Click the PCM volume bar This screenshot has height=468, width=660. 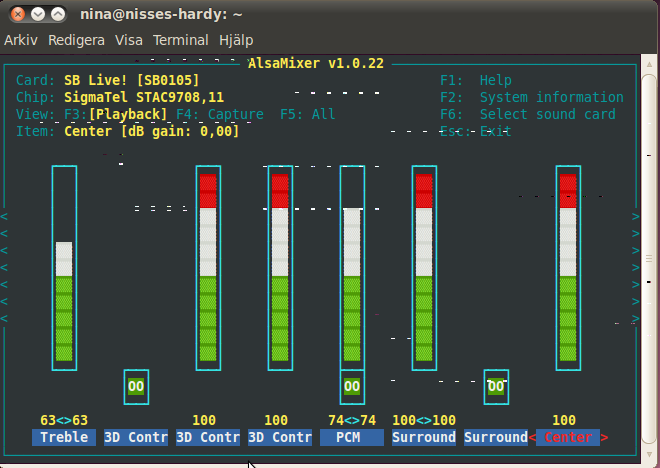[x=352, y=268]
